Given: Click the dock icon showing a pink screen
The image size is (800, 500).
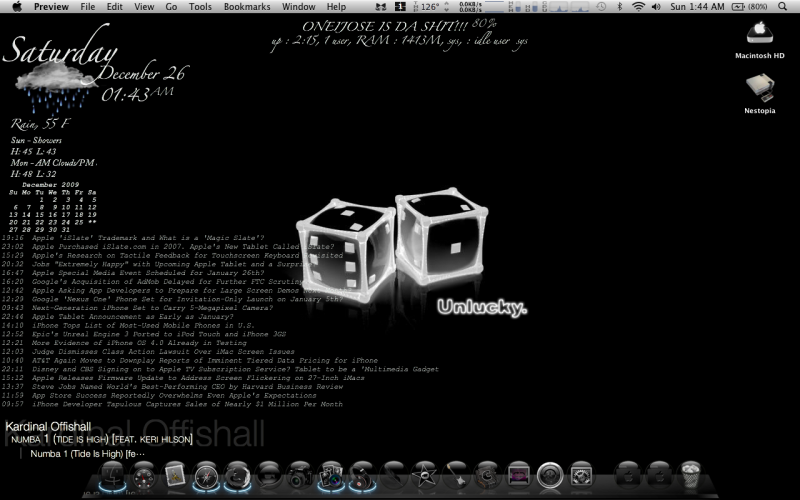Looking at the screenshot, I should (518, 477).
